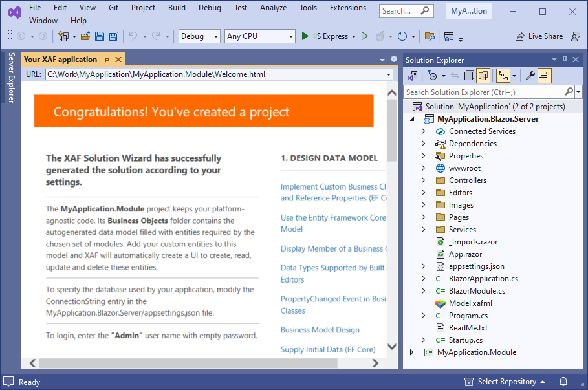The image size is (588, 390).
Task: Expand the Startup.cs file node
Action: click(x=423, y=340)
